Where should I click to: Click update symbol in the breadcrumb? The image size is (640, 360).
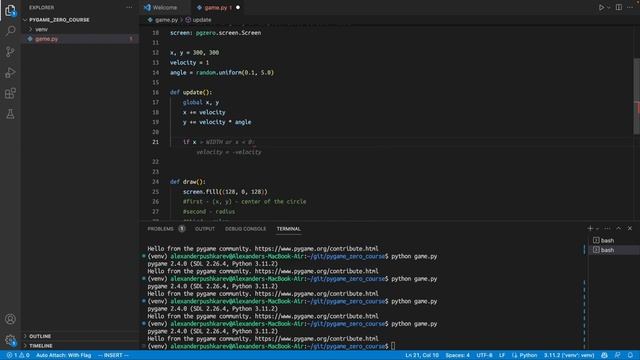click(202, 20)
